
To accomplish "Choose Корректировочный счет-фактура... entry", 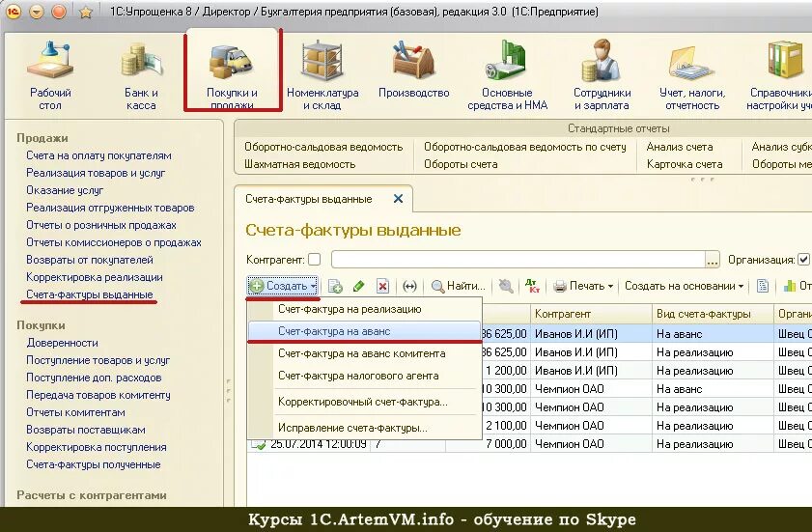I will [x=365, y=402].
